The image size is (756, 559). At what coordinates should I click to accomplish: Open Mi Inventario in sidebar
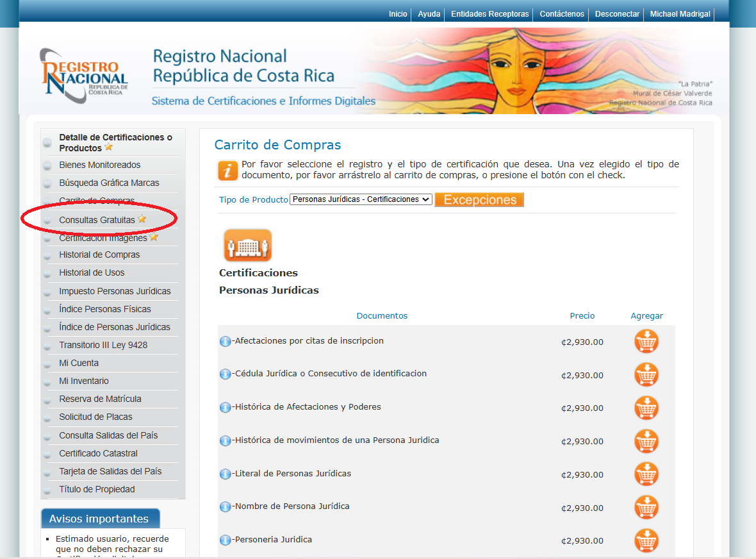84,381
